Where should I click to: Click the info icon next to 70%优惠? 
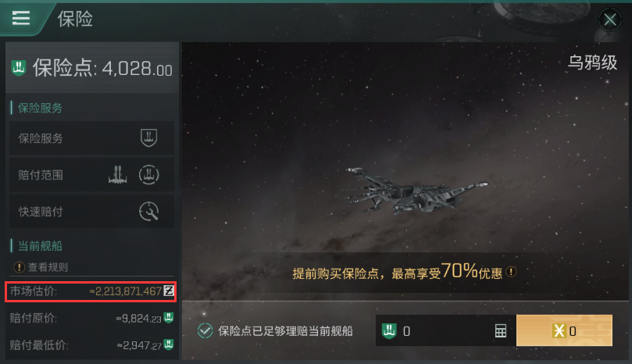pyautogui.click(x=511, y=272)
